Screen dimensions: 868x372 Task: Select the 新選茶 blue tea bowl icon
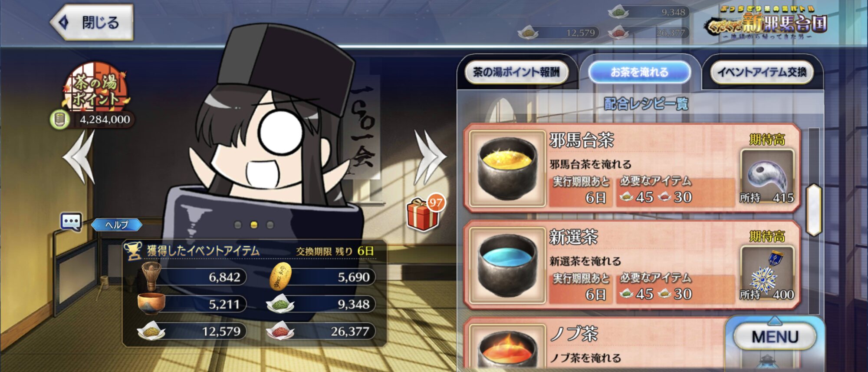coord(507,265)
